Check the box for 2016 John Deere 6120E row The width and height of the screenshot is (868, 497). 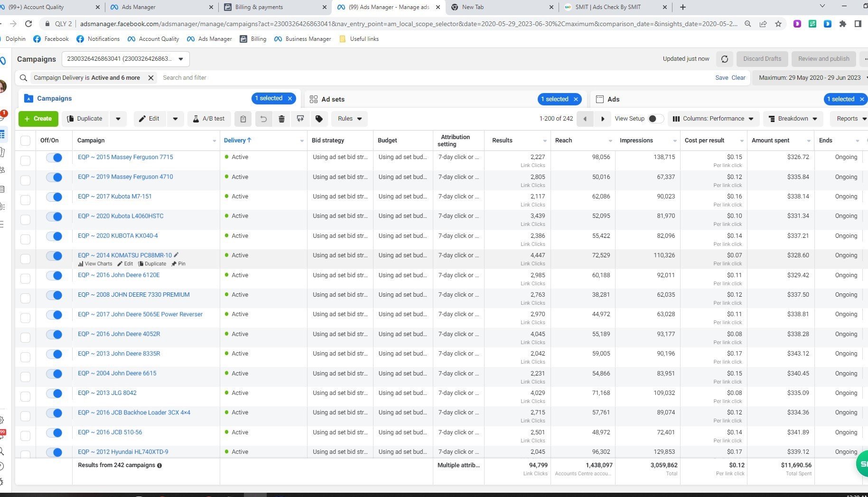point(26,279)
